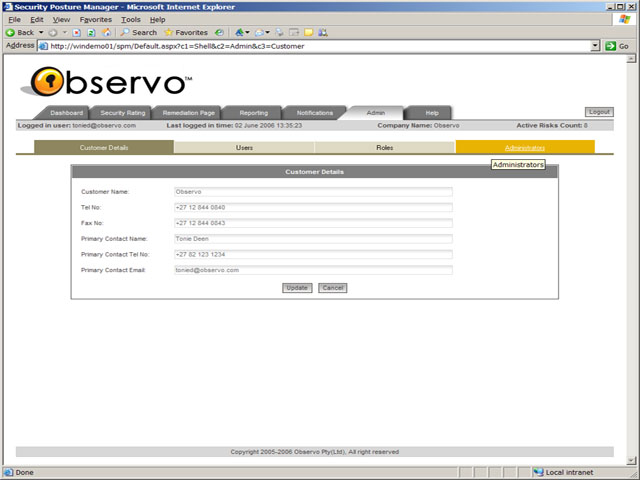Switch to the Security Rating tab

[x=122, y=113]
